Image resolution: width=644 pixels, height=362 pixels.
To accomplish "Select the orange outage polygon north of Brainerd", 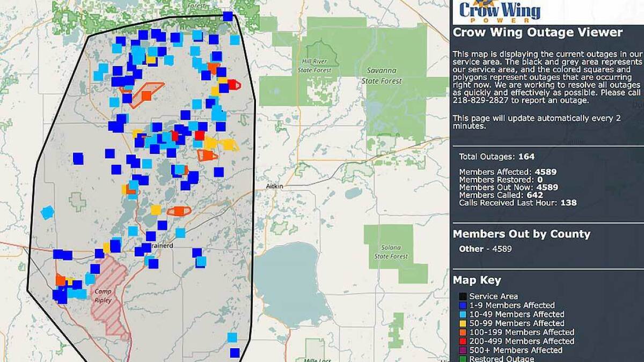I will point(179,211).
